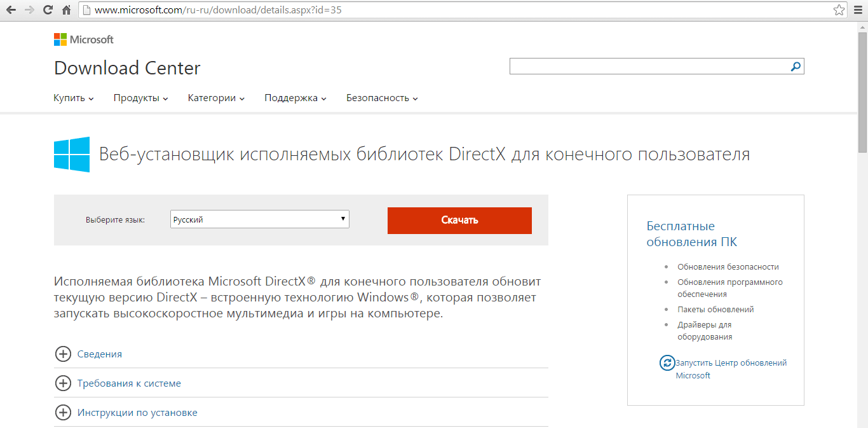The height and width of the screenshot is (428, 868).
Task: Open the Купить menu
Action: point(74,98)
